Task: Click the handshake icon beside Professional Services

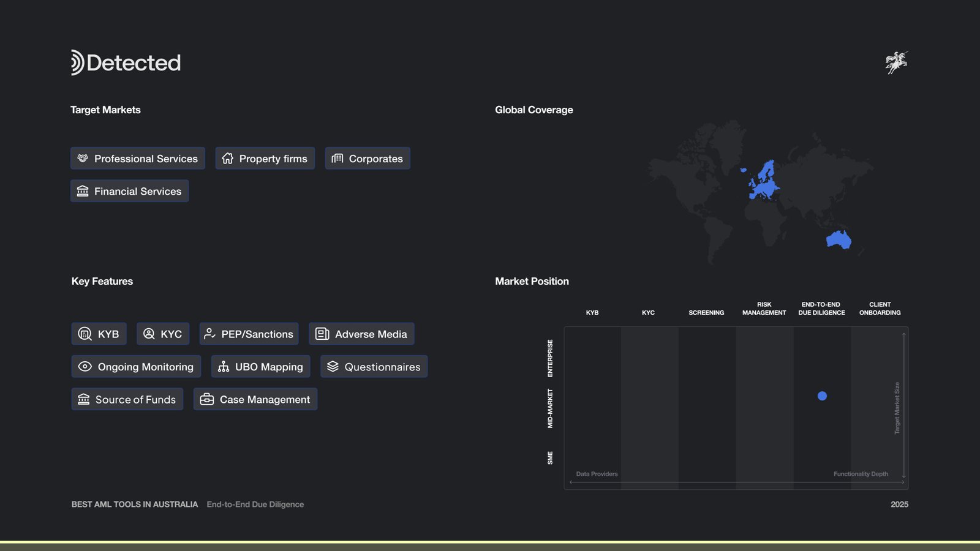Action: pos(83,159)
